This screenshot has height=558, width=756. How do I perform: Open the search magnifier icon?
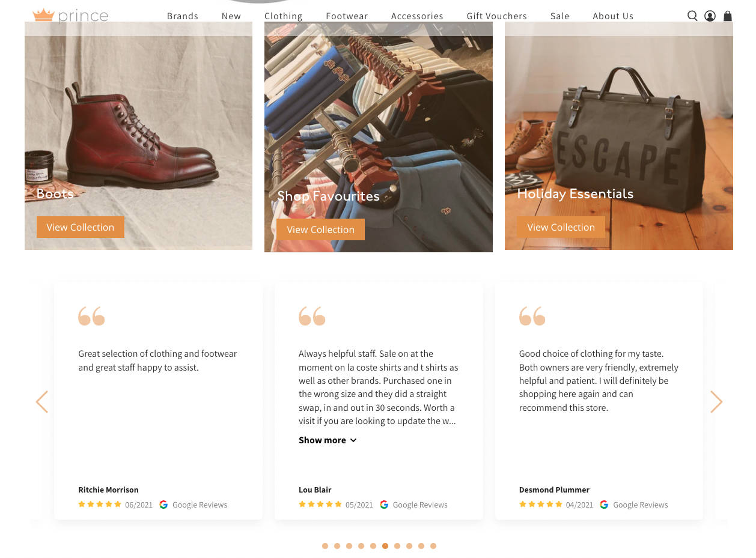[692, 16]
